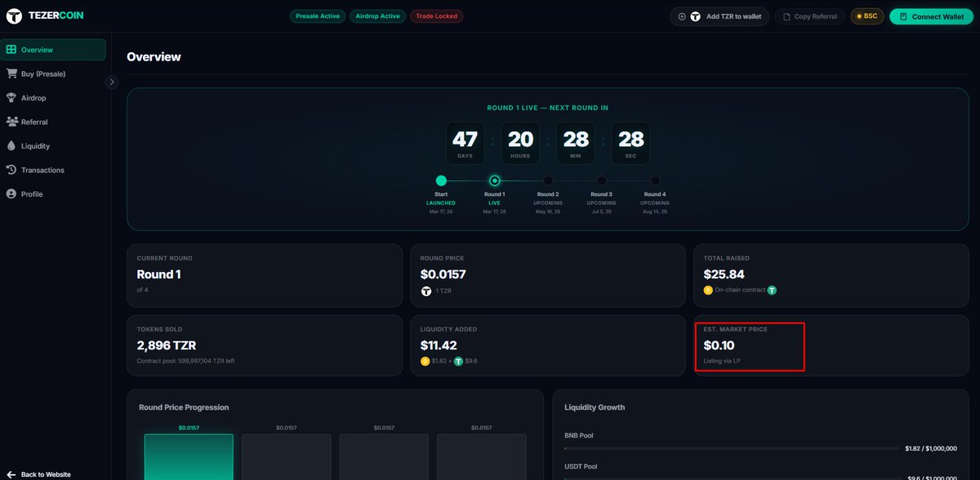The width and height of the screenshot is (980, 480).
Task: Click the Referral people icon
Action: (11, 122)
